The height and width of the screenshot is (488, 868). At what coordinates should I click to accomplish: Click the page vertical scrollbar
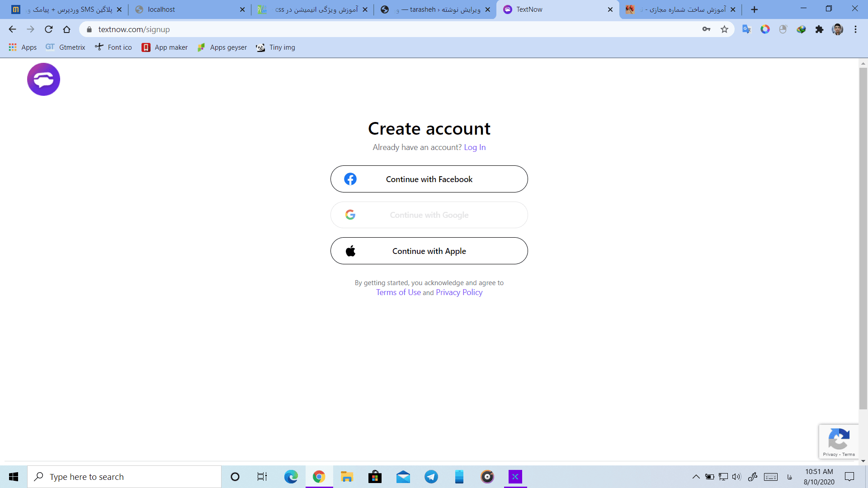(x=863, y=238)
